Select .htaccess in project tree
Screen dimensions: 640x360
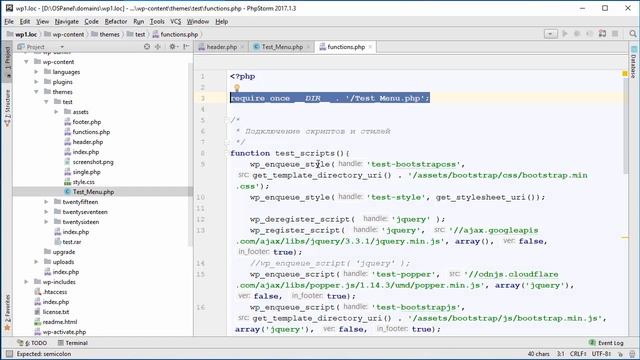coord(55,292)
